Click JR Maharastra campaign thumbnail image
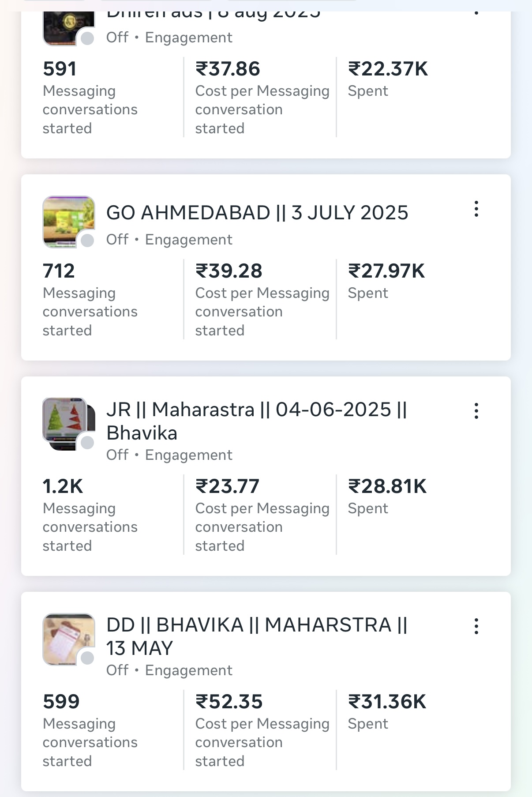 coord(67,422)
